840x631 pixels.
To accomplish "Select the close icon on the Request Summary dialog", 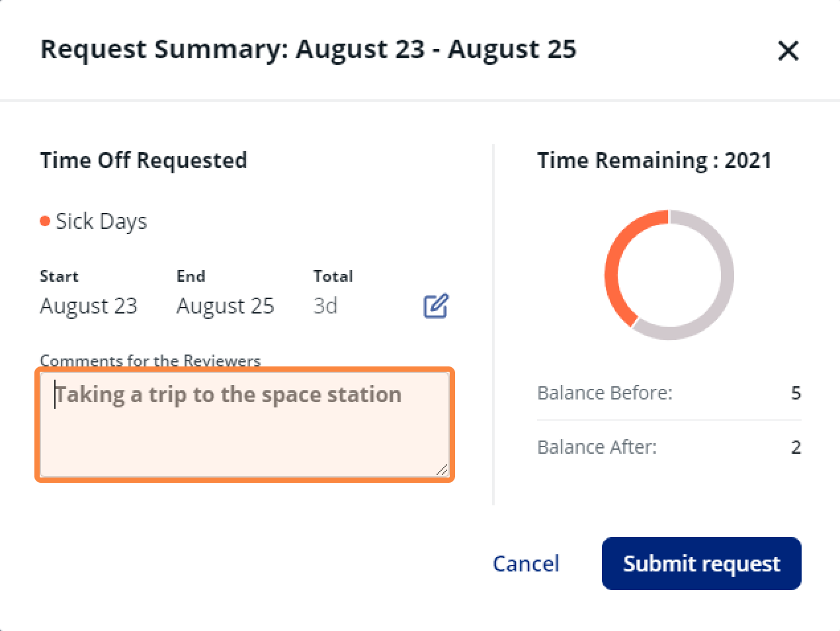I will [788, 50].
